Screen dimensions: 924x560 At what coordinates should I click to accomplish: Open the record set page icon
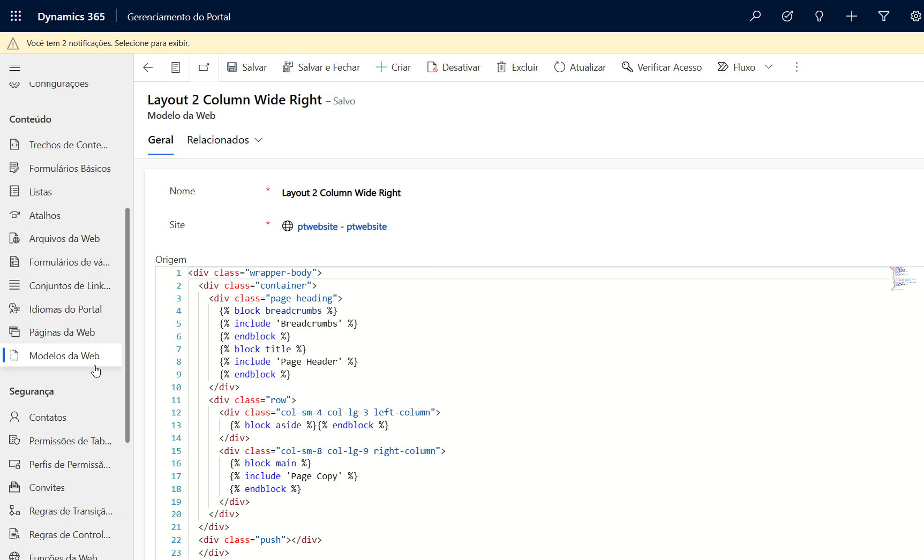click(x=176, y=67)
